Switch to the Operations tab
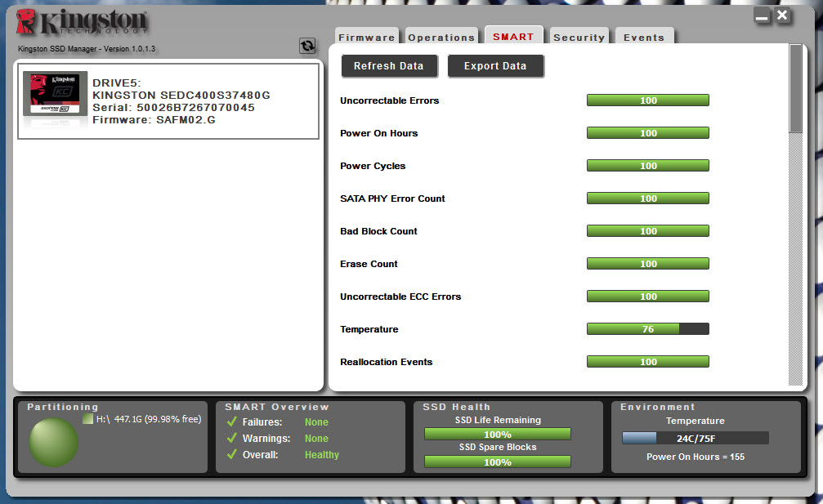This screenshot has width=823, height=504. 441,38
